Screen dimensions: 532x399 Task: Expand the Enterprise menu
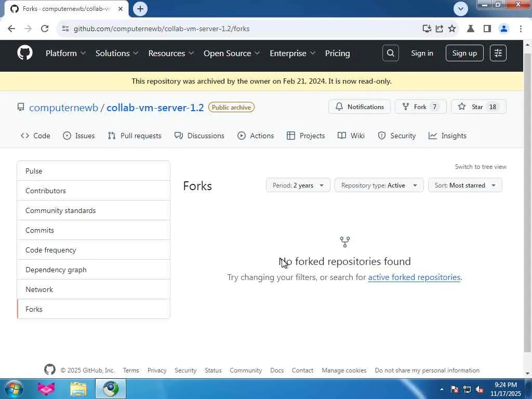292,54
